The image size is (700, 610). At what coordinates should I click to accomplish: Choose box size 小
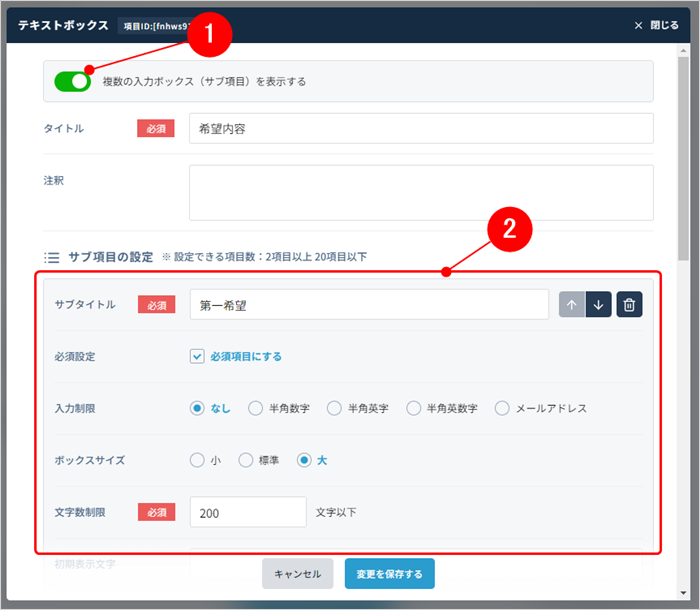[x=197, y=460]
